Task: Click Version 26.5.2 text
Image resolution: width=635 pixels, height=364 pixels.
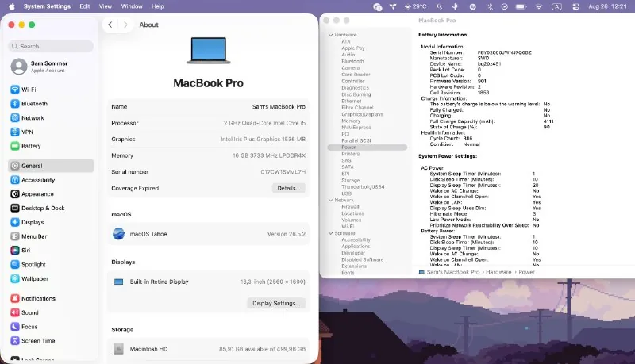Action: [x=287, y=234]
